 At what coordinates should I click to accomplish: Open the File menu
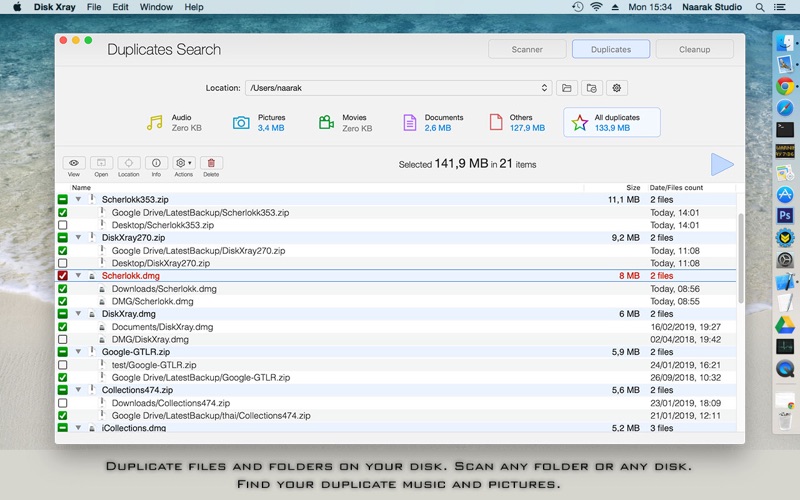coord(94,7)
